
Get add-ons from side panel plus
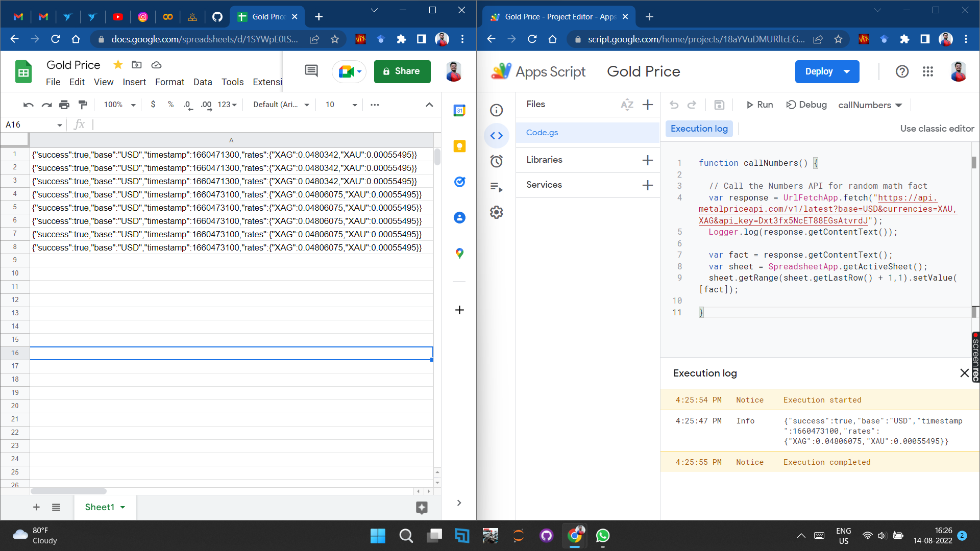click(x=459, y=310)
